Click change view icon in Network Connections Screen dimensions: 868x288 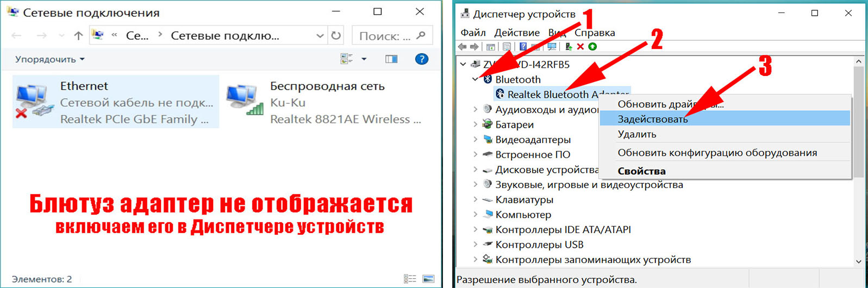pyautogui.click(x=347, y=59)
